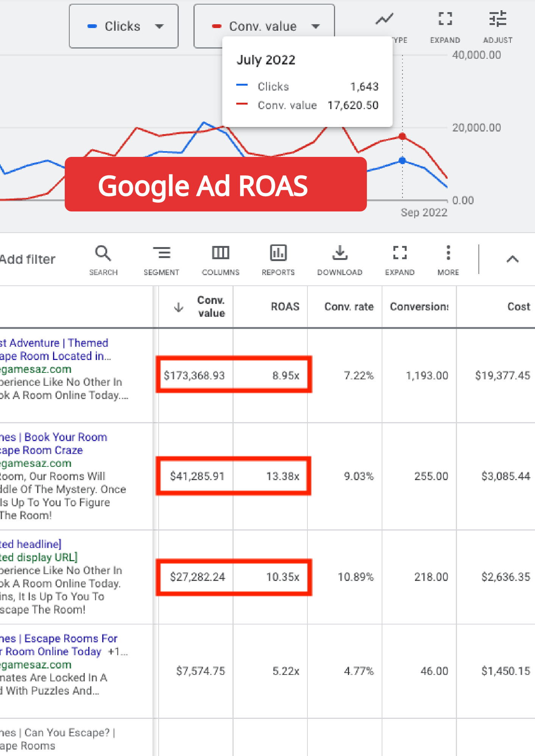Click the 10.89% conv. rate cell
The image size is (535, 756).
click(x=356, y=577)
